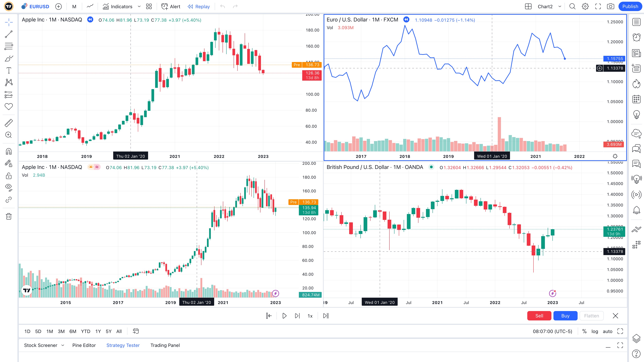644x362 pixels.
Task: Switch to the Pine Editor tab
Action: 84,345
